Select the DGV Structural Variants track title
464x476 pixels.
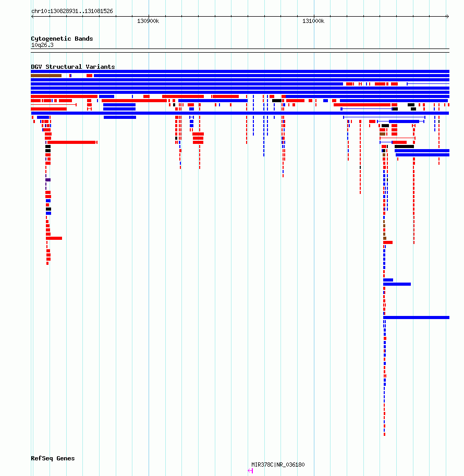point(73,67)
